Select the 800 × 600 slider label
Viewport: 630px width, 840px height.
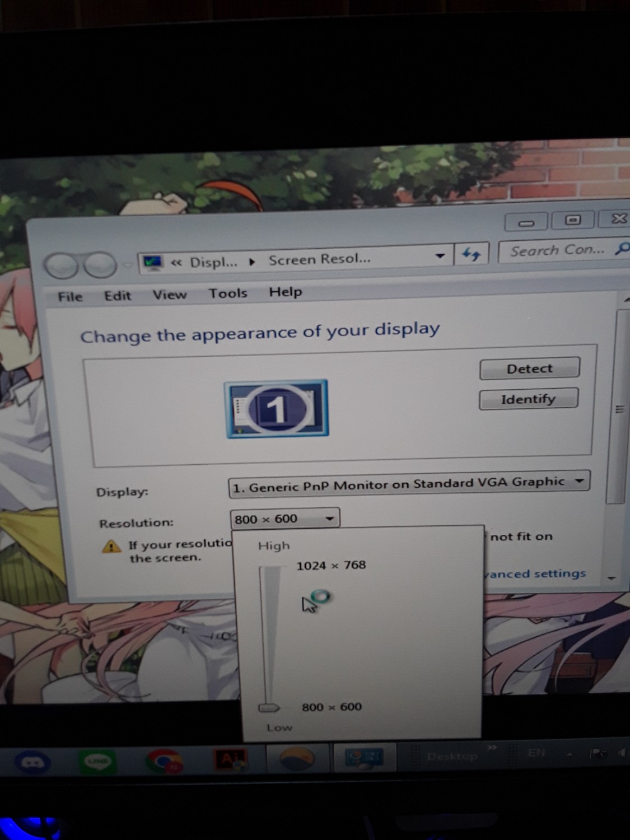pos(332,707)
